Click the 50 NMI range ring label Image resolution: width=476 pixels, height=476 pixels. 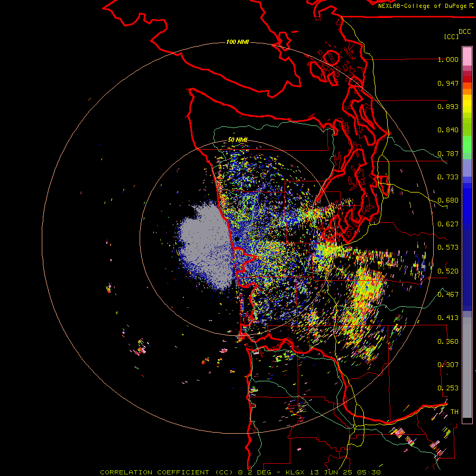click(237, 140)
